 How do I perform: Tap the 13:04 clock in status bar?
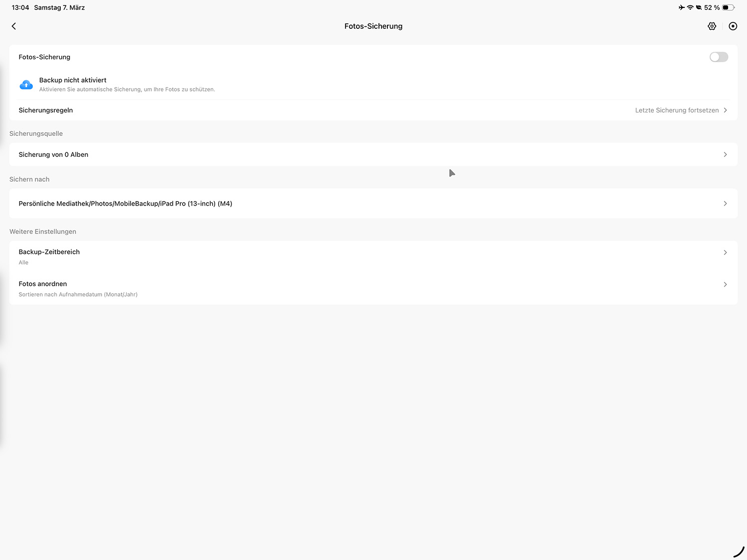pyautogui.click(x=20, y=7)
